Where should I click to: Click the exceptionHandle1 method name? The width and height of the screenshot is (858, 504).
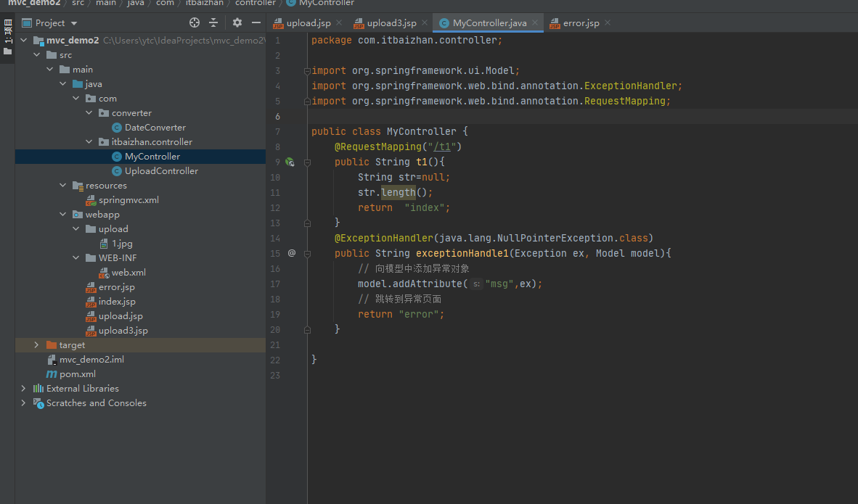[x=462, y=254]
